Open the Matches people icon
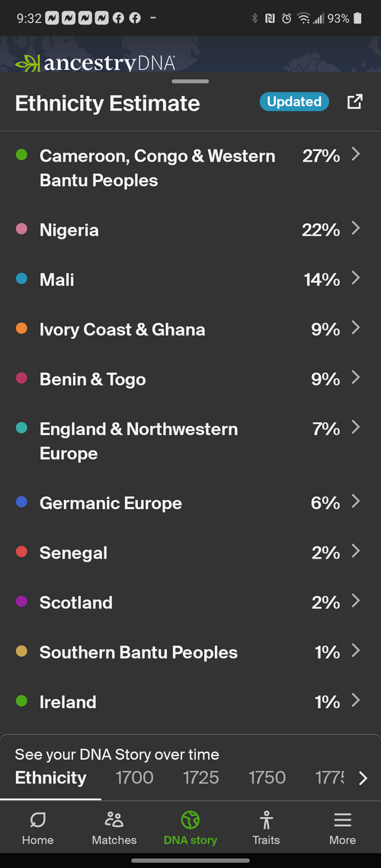This screenshot has width=381, height=868. [x=114, y=820]
